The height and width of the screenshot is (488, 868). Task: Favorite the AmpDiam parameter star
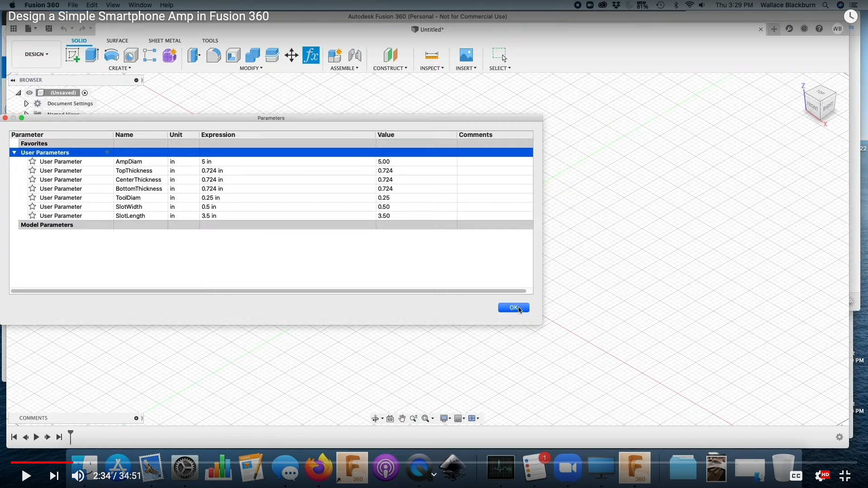coord(32,161)
